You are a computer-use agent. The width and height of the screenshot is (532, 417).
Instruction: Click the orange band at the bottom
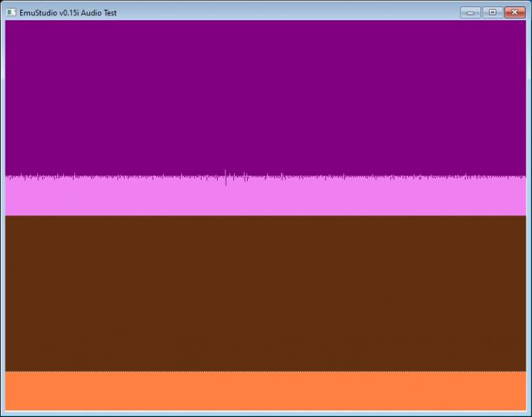[266, 391]
